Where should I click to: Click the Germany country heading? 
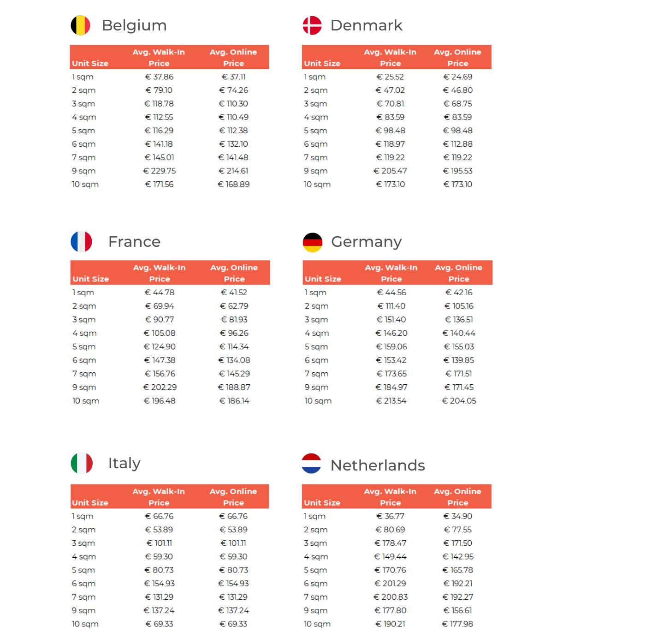click(366, 242)
